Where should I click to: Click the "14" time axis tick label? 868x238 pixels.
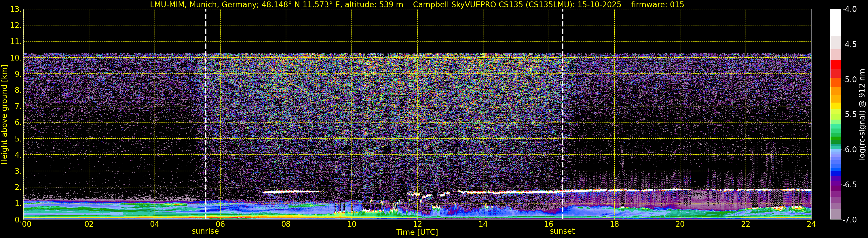pos(483,224)
